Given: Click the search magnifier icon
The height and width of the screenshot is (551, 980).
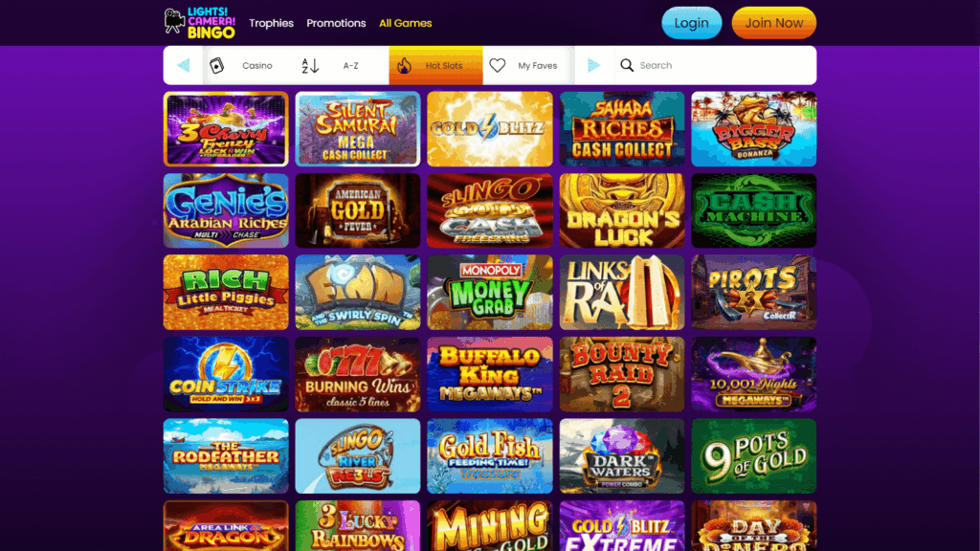Looking at the screenshot, I should (x=627, y=65).
